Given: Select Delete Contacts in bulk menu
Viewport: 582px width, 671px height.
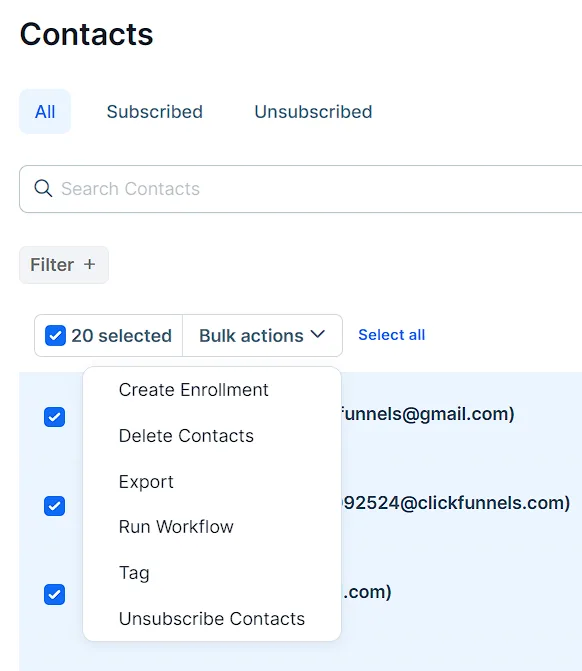Looking at the screenshot, I should pos(186,436).
